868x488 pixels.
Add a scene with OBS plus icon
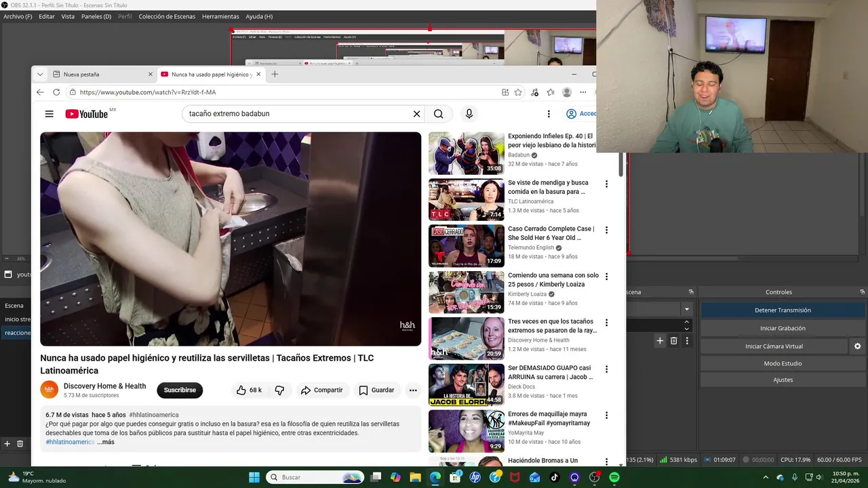click(x=7, y=444)
